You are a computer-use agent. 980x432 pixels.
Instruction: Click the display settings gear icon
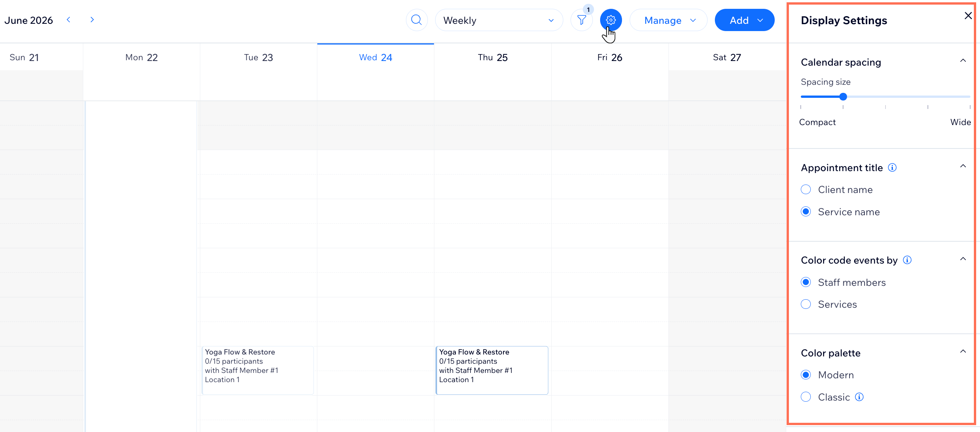[x=611, y=20]
